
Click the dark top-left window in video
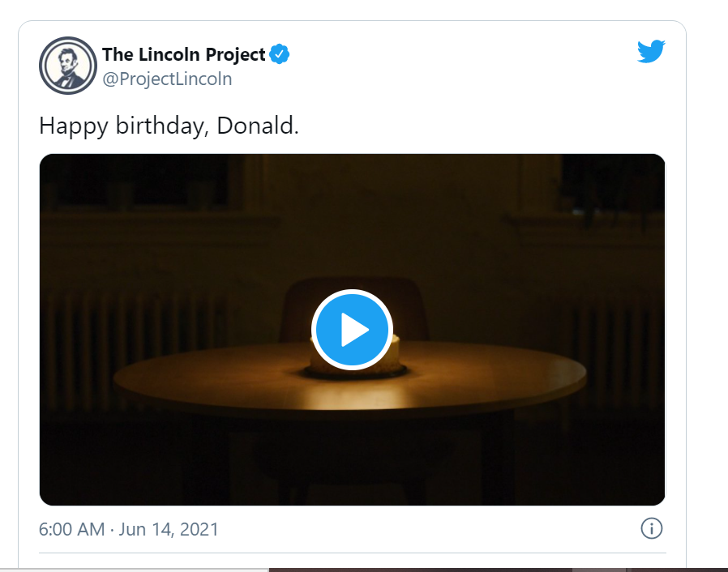pos(138,182)
